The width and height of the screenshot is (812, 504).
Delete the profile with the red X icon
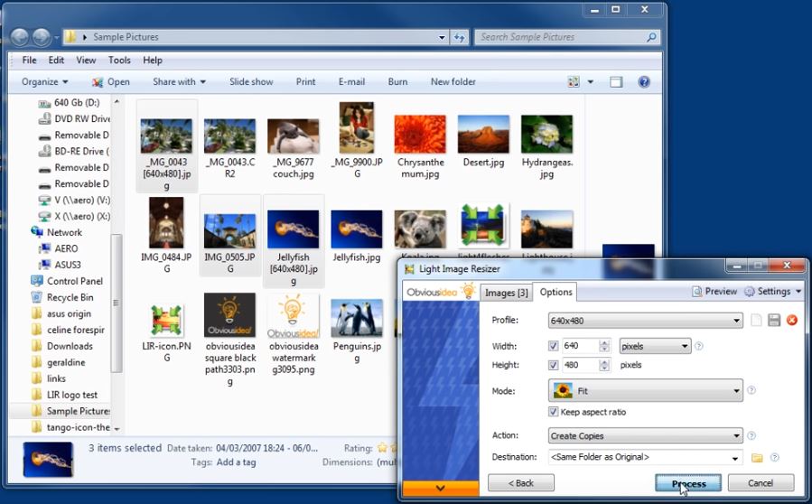(792, 320)
